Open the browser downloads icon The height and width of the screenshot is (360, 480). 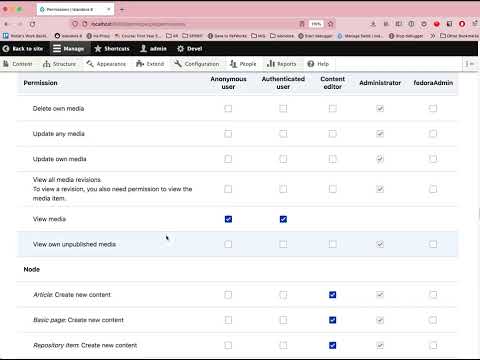373,24
